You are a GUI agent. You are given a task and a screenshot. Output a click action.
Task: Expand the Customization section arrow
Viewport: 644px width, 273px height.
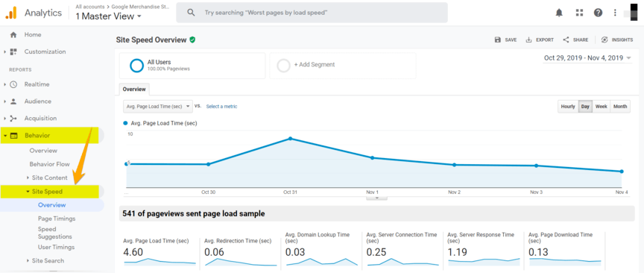pos(4,51)
